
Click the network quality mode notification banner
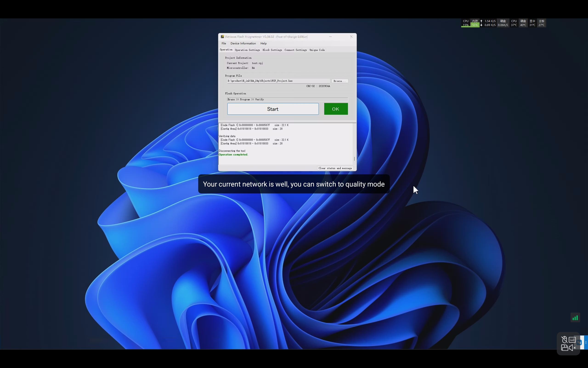click(x=294, y=184)
